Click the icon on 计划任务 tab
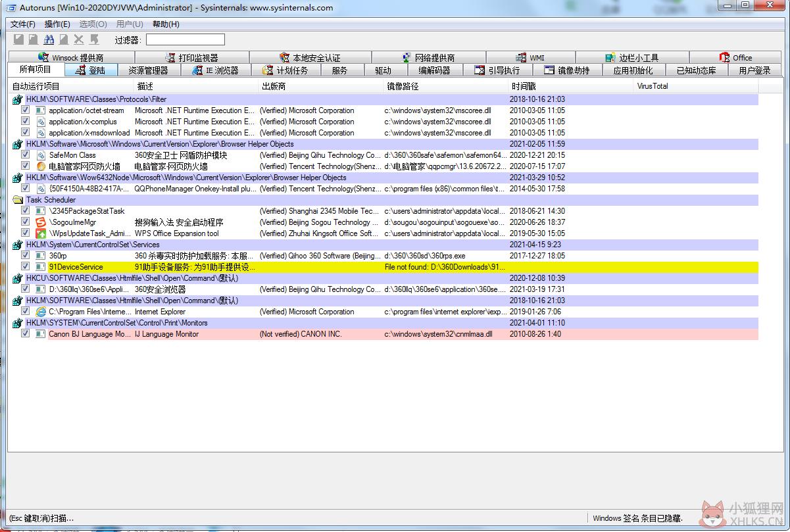The image size is (790, 532). (x=268, y=70)
